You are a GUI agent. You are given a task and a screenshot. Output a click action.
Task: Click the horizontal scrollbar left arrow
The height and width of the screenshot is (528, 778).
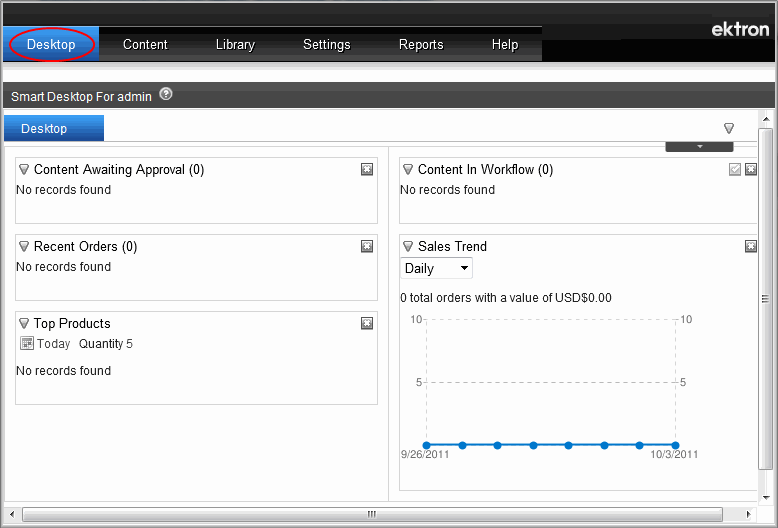(x=12, y=514)
